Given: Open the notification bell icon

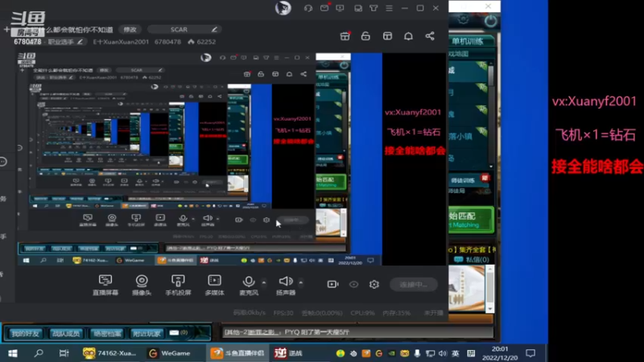Looking at the screenshot, I should pos(408,36).
